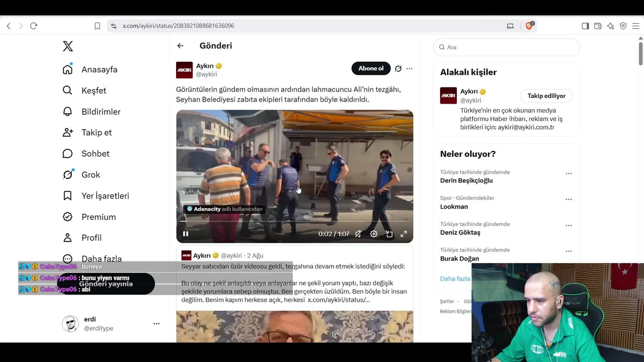
Task: Toggle the browser sidebar panel
Action: click(x=585, y=26)
